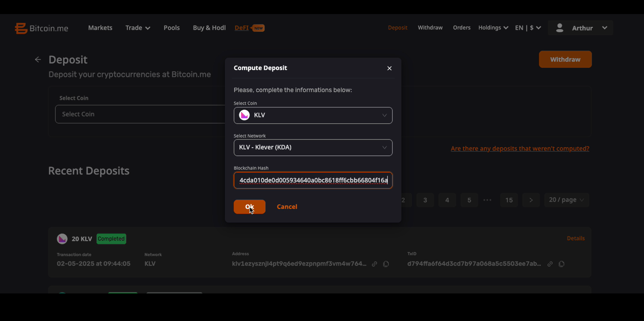This screenshot has height=321, width=644.
Task: Open the Holdings menu
Action: coord(493,28)
